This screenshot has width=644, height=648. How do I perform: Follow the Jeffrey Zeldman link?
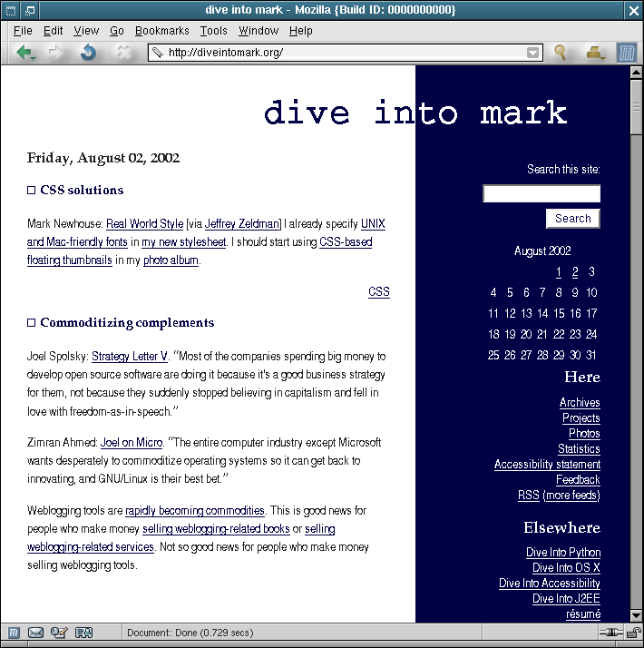pyautogui.click(x=242, y=223)
